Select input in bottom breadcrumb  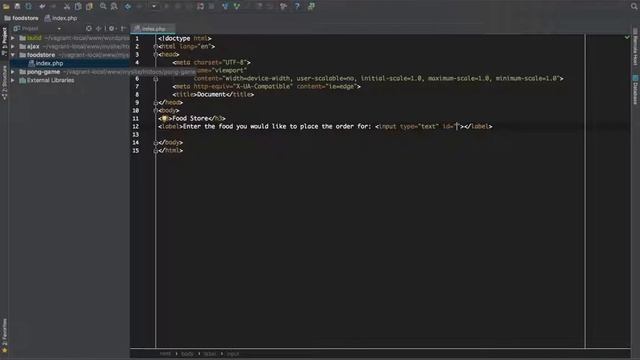pos(233,354)
